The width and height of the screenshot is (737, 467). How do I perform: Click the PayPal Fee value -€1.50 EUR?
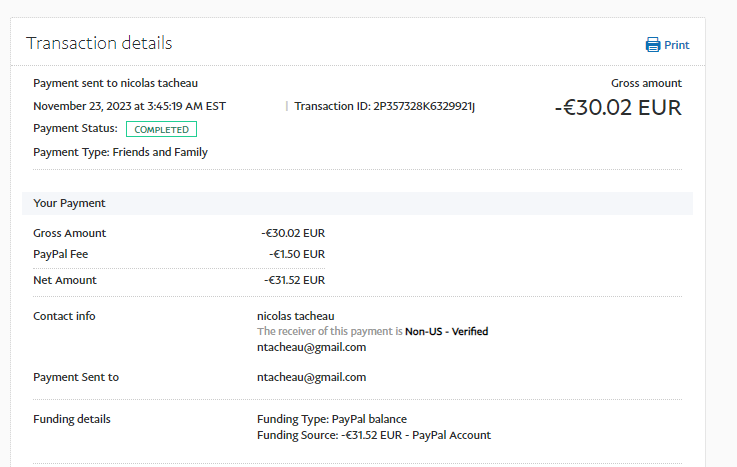tap(296, 254)
